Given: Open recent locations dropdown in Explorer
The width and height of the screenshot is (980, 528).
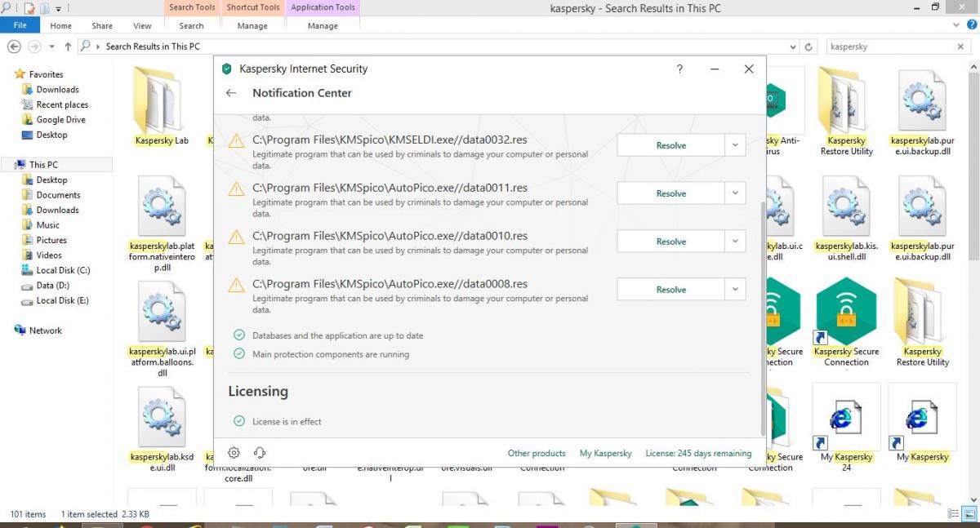Looking at the screenshot, I should coord(52,47).
